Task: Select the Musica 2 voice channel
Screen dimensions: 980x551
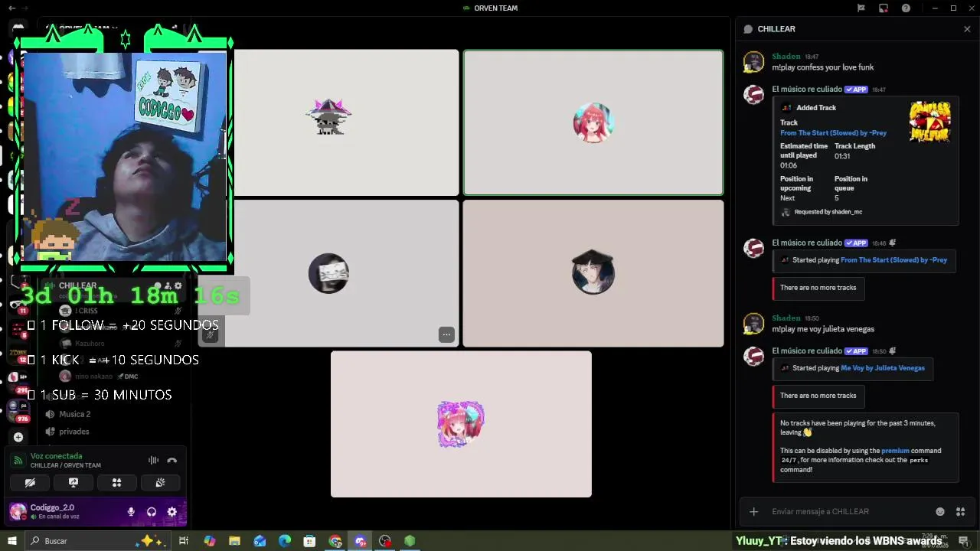Action: point(75,414)
